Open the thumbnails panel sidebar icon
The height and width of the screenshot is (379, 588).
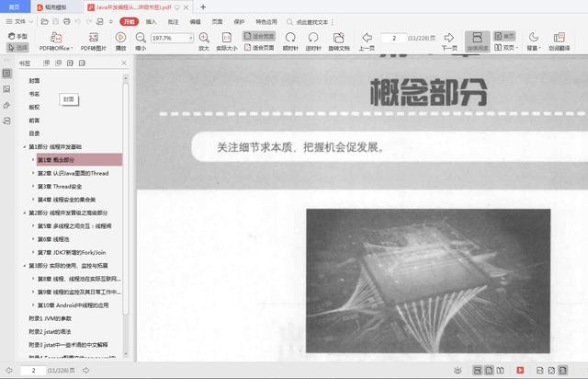pyautogui.click(x=6, y=89)
